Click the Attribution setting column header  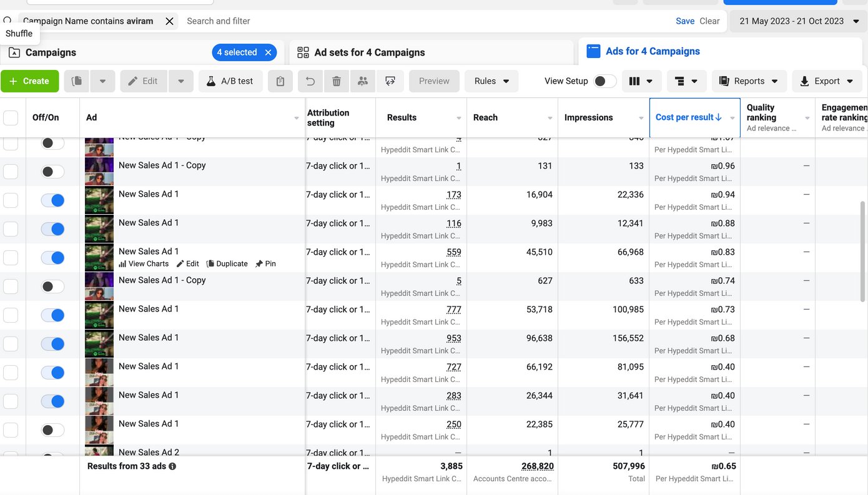coord(340,117)
